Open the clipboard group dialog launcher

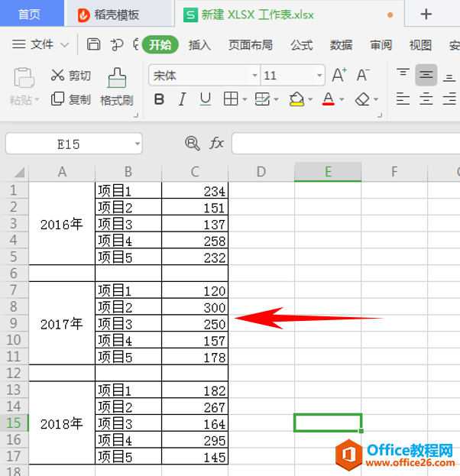pos(136,115)
